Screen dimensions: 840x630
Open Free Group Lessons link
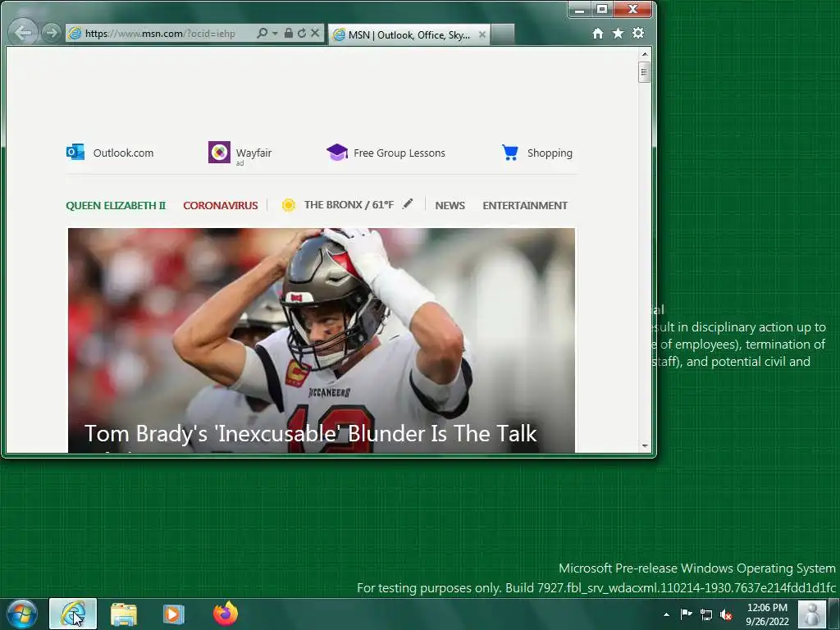click(399, 153)
